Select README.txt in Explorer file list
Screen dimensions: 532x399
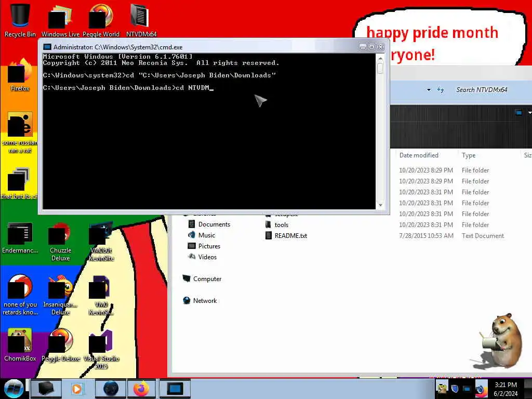(x=286, y=235)
